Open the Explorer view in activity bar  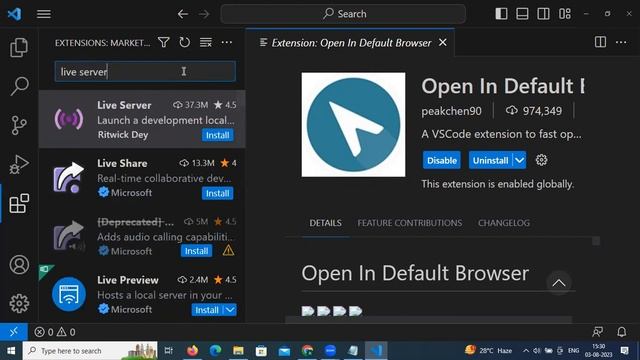(19, 47)
